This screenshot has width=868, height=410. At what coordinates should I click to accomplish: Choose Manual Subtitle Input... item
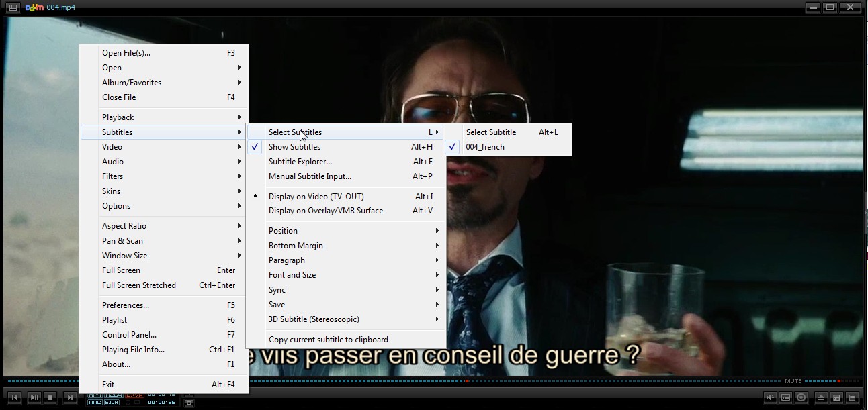coord(345,176)
